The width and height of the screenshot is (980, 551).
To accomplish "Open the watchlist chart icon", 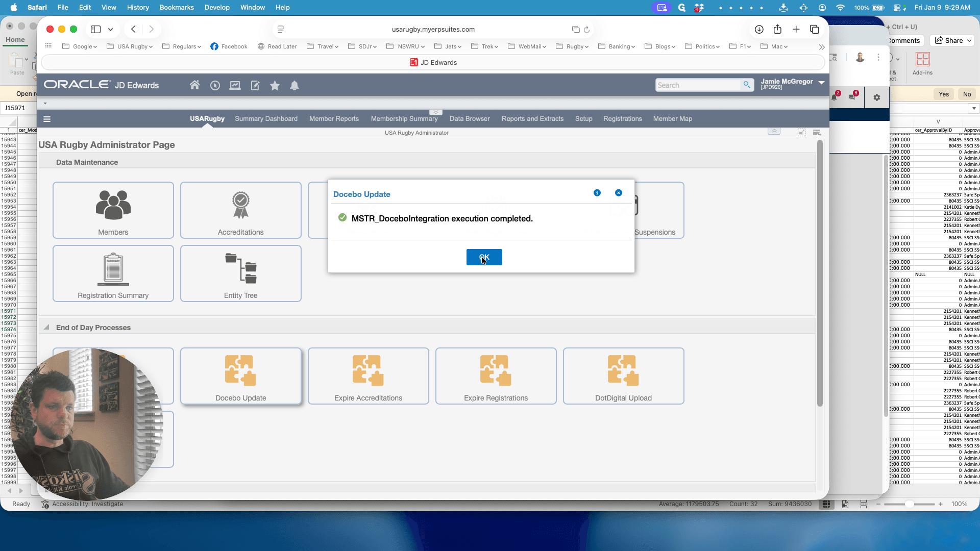I will 235,85.
